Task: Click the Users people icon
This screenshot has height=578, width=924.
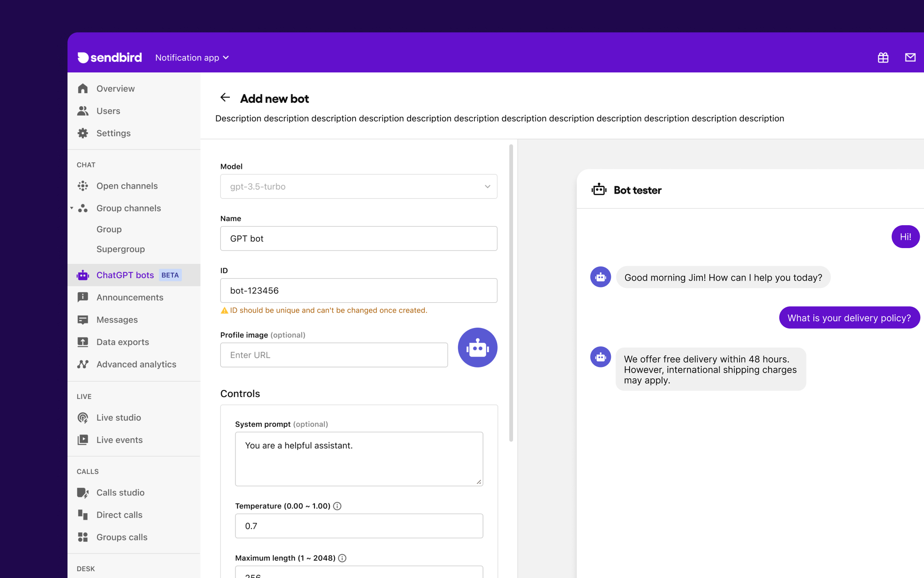Action: 83,111
